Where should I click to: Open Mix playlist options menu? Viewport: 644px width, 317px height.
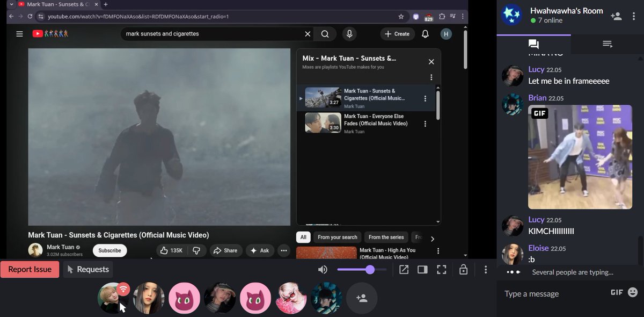pyautogui.click(x=431, y=77)
